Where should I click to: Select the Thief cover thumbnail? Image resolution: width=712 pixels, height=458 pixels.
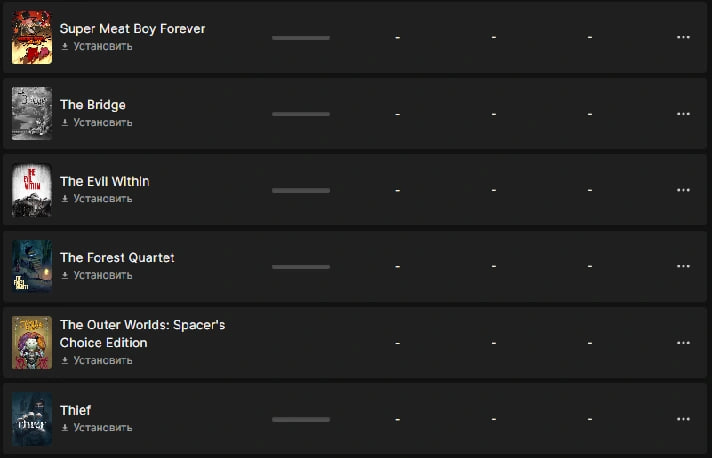pos(32,419)
